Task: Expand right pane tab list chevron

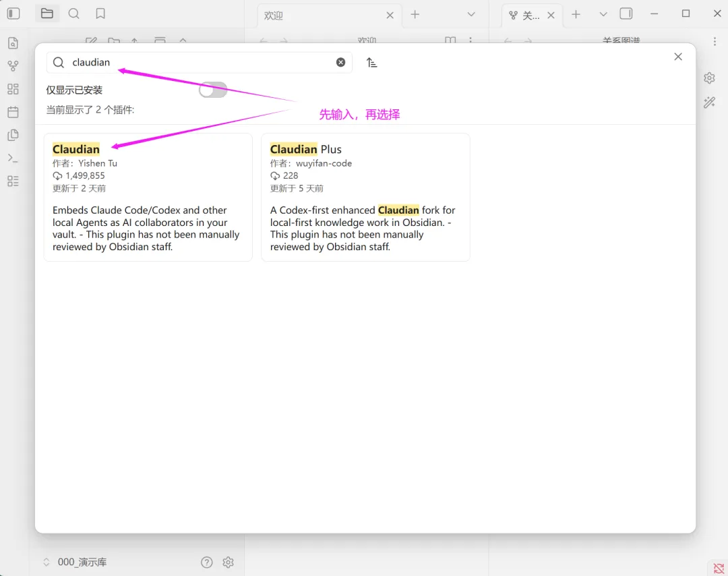Action: [x=603, y=14]
